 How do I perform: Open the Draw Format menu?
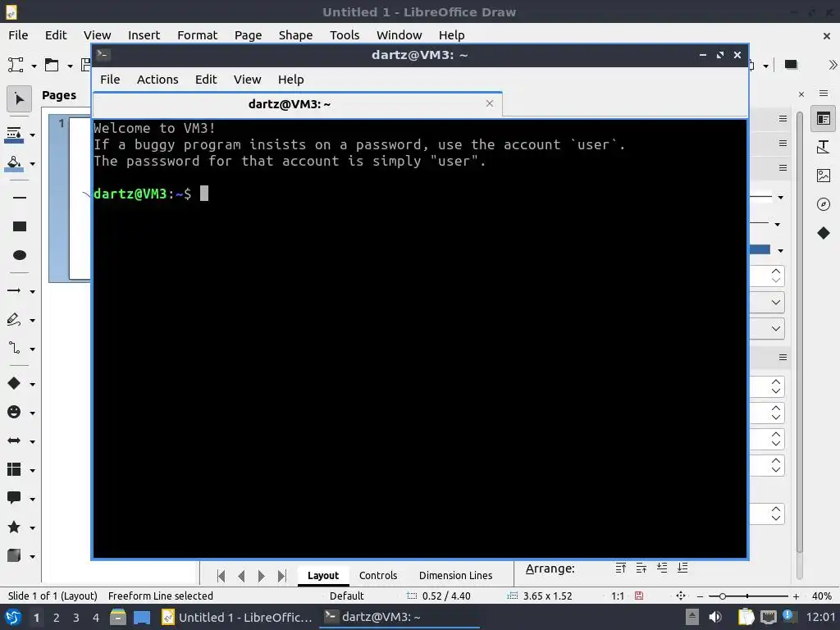197,35
